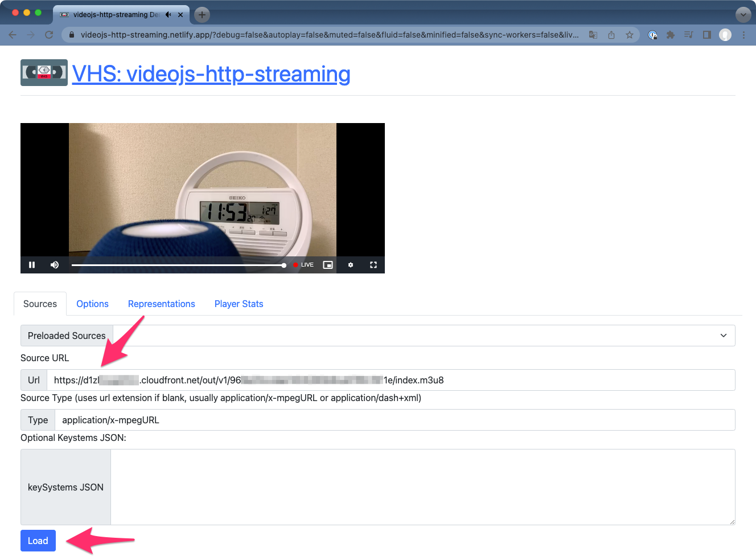
Task: Click the address bar URL
Action: pyautogui.click(x=330, y=35)
